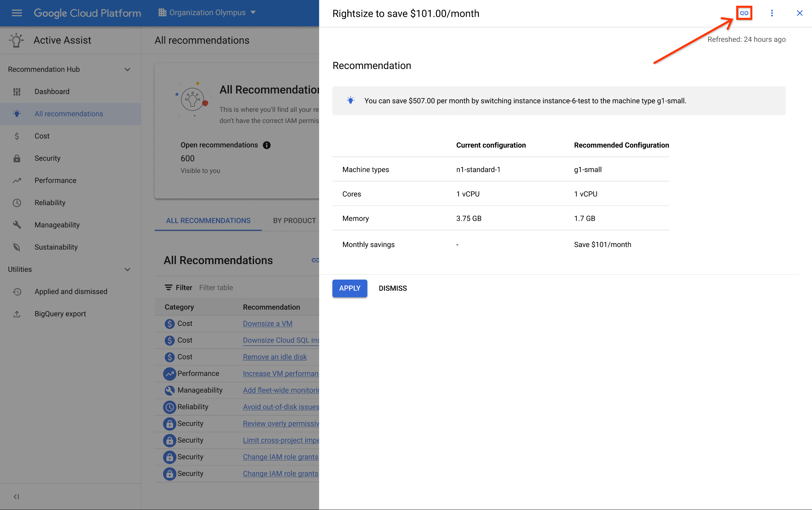
Task: Dismiss the current cost recommendation
Action: 393,288
